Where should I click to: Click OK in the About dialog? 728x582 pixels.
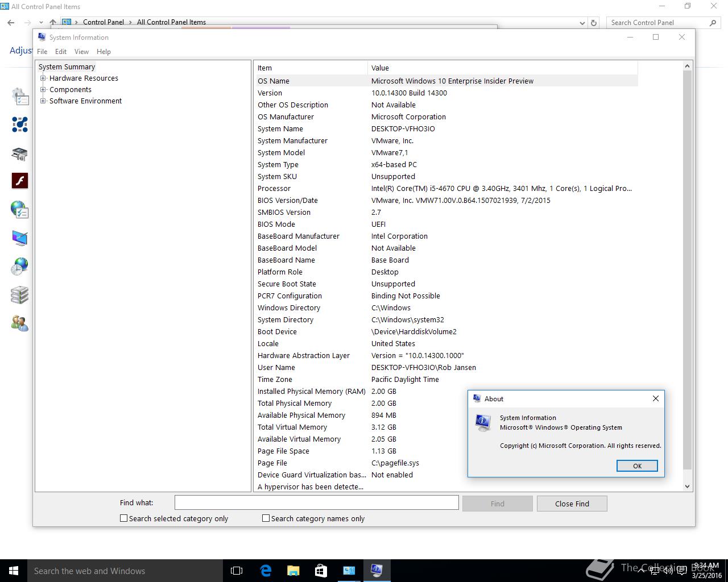tap(637, 465)
